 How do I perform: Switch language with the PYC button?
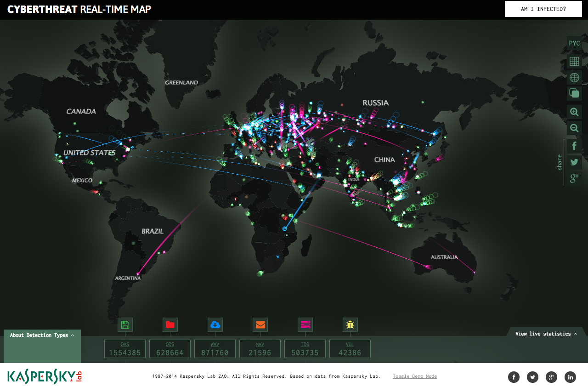(x=574, y=43)
